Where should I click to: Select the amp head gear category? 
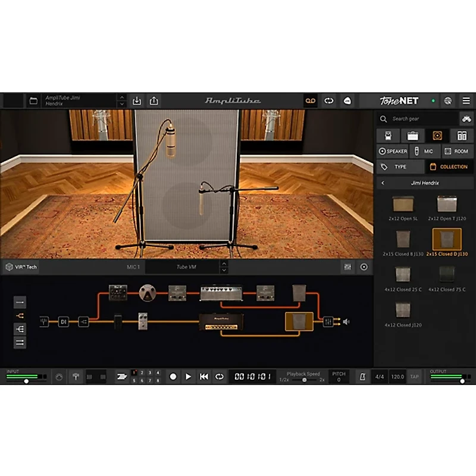click(412, 136)
